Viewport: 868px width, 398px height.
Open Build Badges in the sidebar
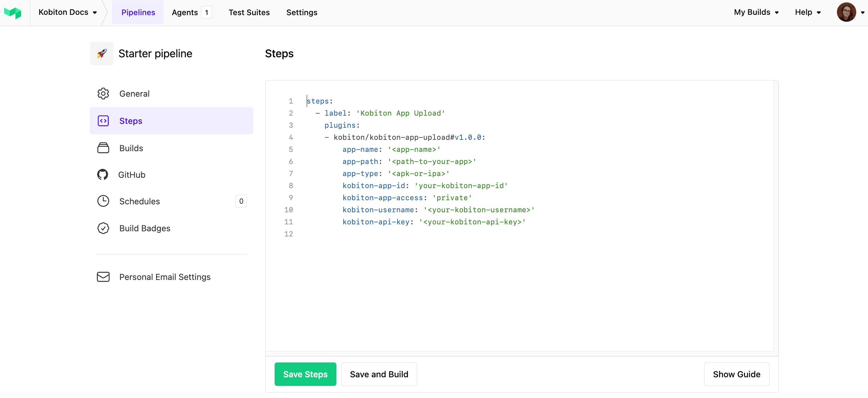click(171, 228)
